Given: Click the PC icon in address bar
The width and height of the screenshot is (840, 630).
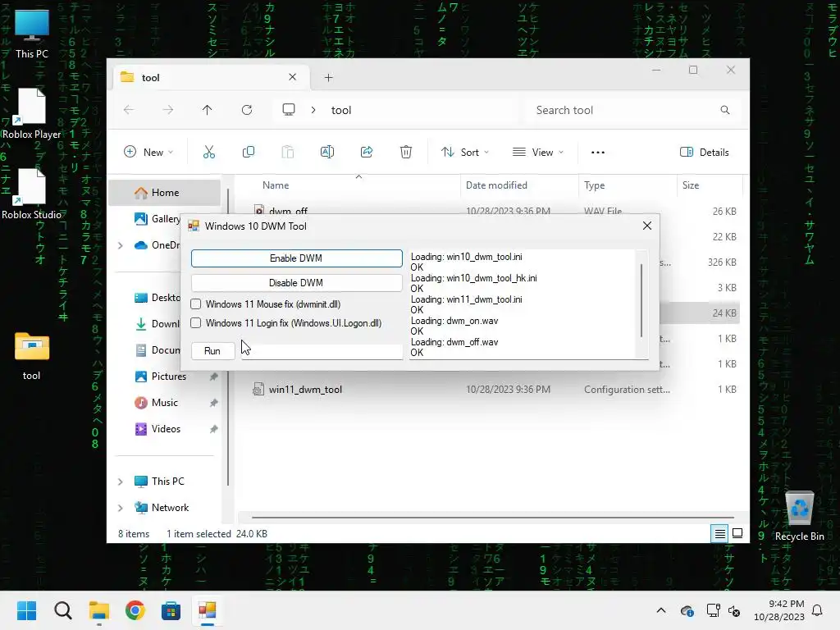Looking at the screenshot, I should [x=289, y=110].
